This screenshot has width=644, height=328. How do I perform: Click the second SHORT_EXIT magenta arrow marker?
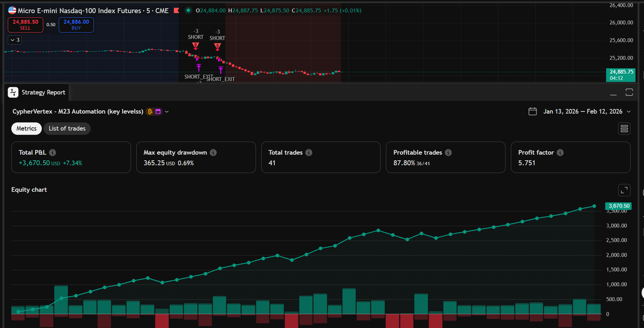(221, 70)
